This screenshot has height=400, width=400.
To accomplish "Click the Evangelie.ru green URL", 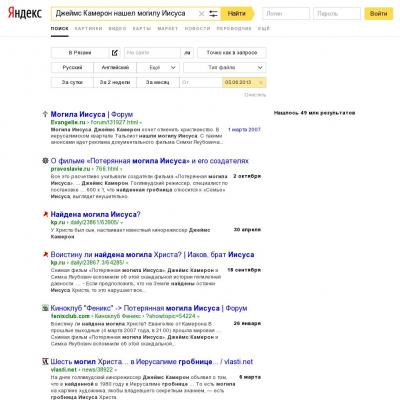I will pyautogui.click(x=68, y=122).
